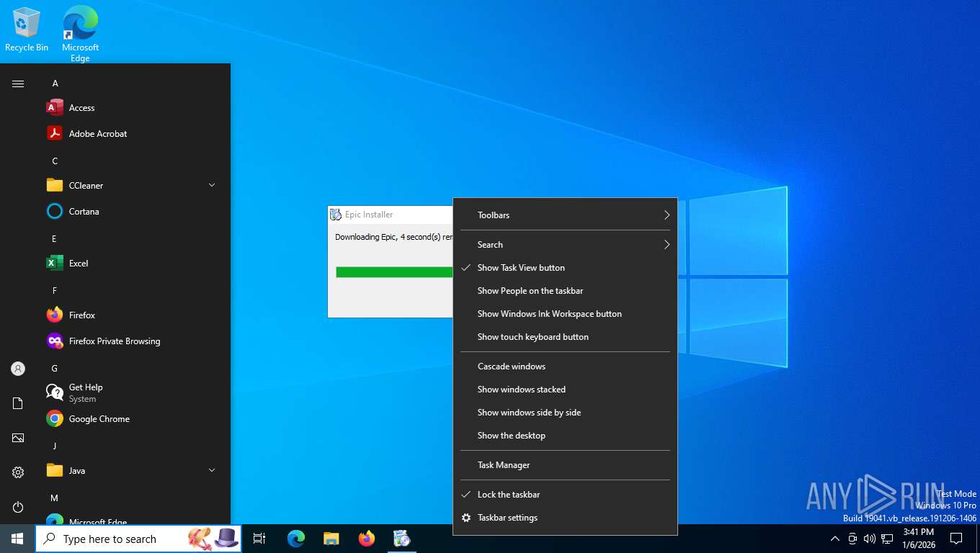Click the Epic Installer download progress bar
This screenshot has width=980, height=553.
(394, 271)
